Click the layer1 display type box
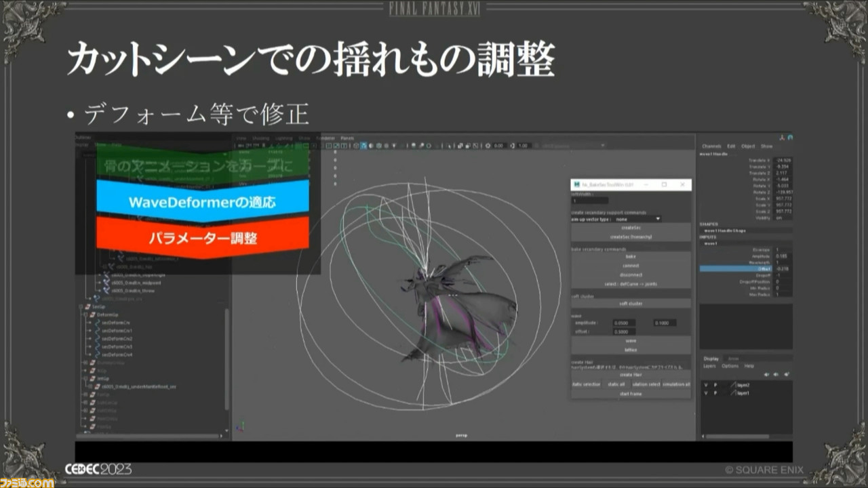868x488 pixels. point(724,393)
